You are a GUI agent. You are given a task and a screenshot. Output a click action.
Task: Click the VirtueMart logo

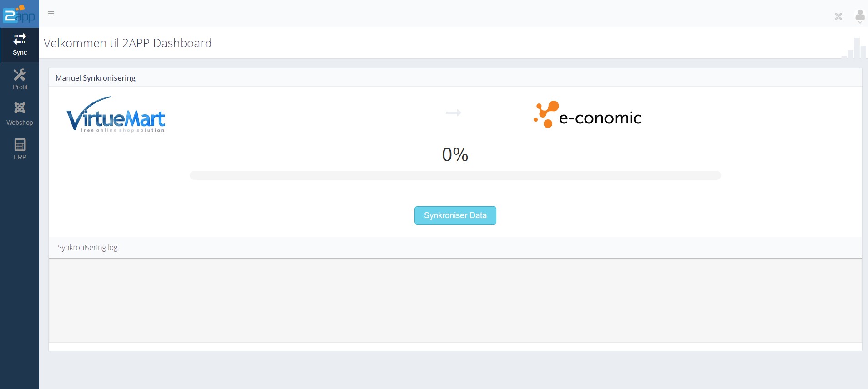tap(116, 115)
